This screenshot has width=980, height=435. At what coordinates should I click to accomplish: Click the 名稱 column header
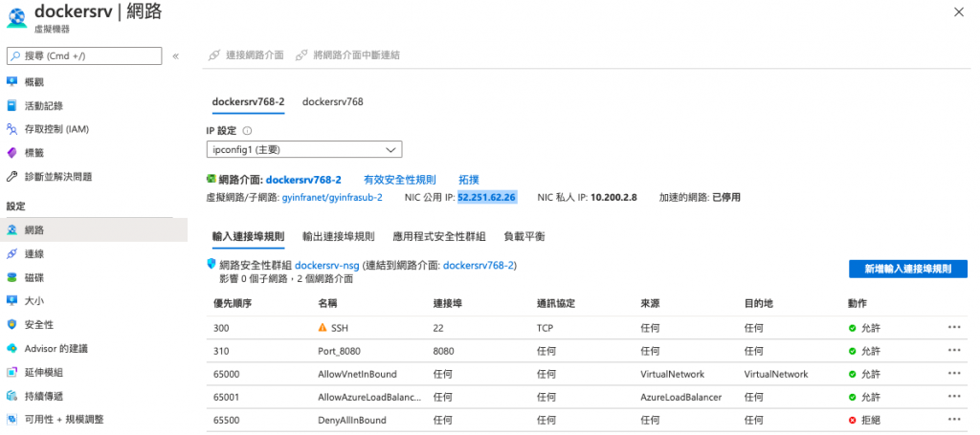coord(328,304)
